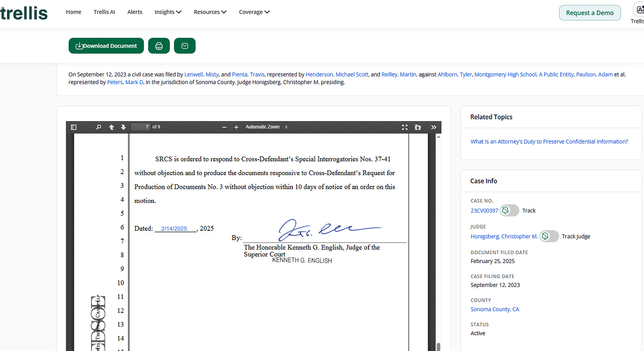This screenshot has width=644, height=351.
Task: Open plaintiff link Lenwell, Misty
Action: (202, 74)
